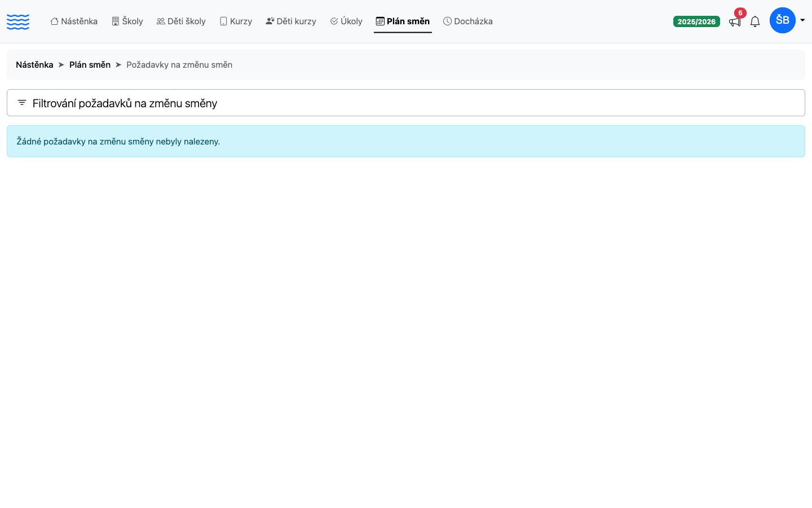
Task: Follow the Plán směn breadcrumb link
Action: (90, 64)
